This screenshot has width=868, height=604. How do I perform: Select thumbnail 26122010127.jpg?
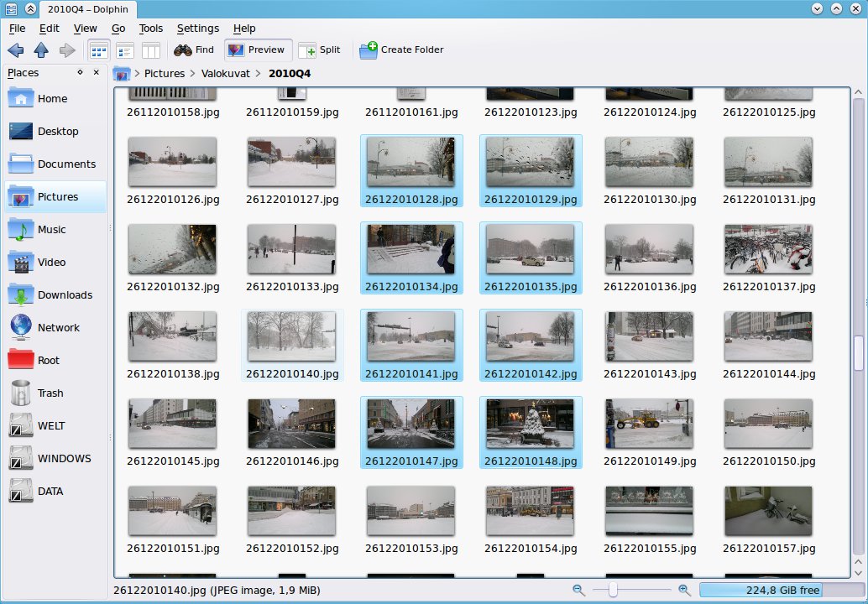(x=292, y=162)
